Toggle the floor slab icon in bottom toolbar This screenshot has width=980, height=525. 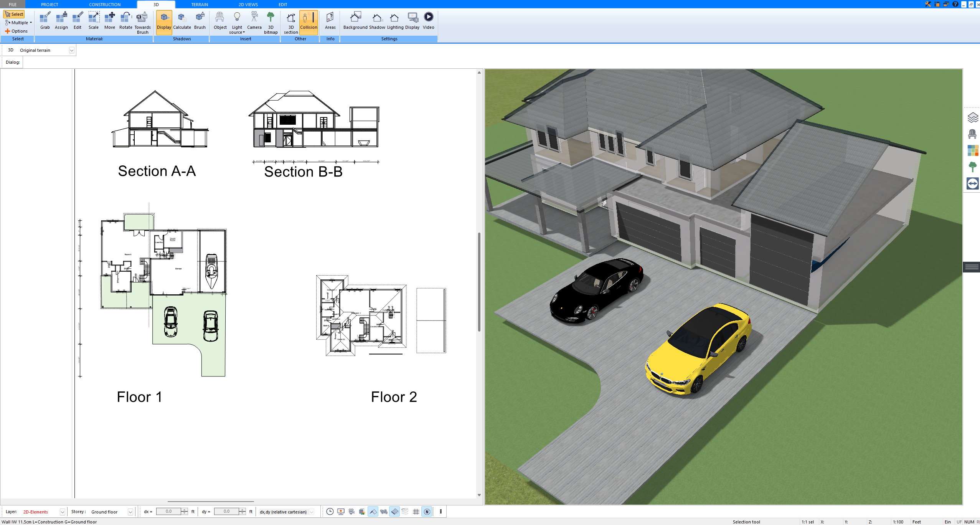click(394, 512)
